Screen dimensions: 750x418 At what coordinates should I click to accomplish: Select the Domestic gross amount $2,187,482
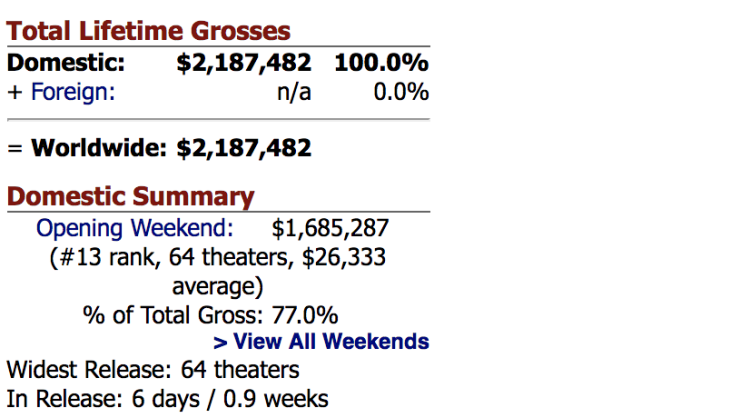244,63
